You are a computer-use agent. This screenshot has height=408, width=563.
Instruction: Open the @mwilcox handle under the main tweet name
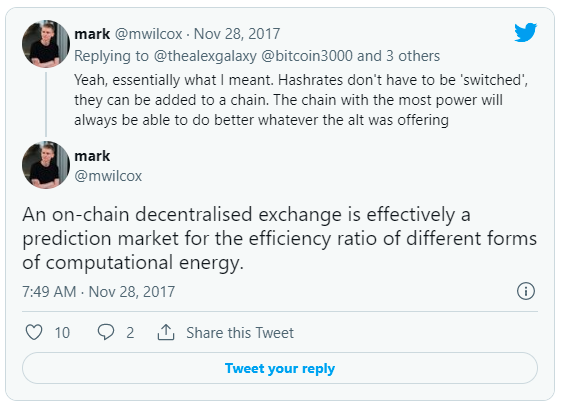pyautogui.click(x=108, y=176)
